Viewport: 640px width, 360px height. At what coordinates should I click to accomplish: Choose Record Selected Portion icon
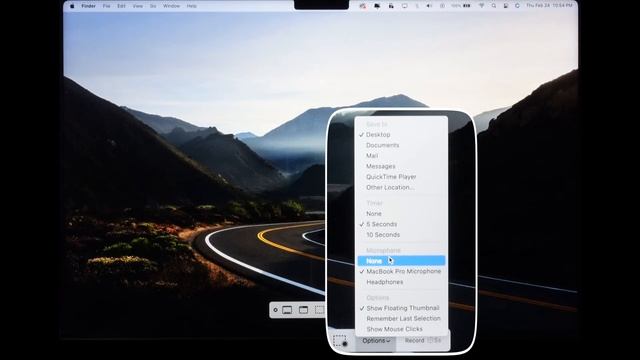point(340,341)
